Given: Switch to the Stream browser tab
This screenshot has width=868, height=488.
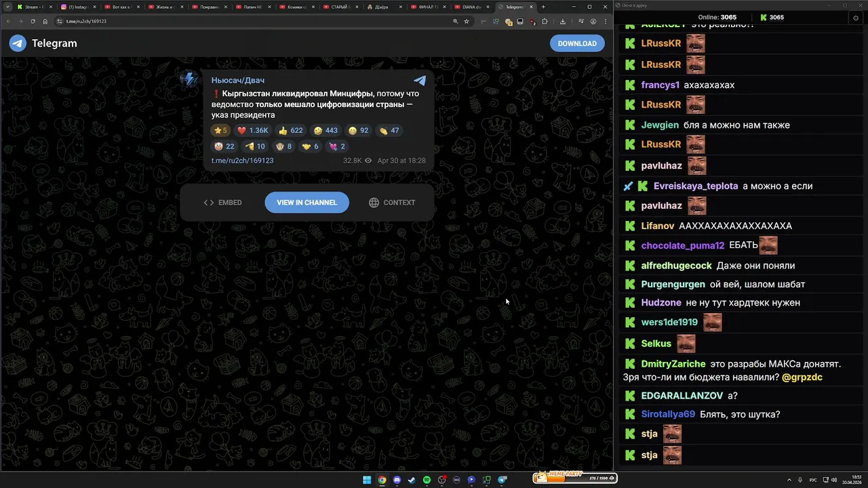Looking at the screenshot, I should (x=33, y=7).
